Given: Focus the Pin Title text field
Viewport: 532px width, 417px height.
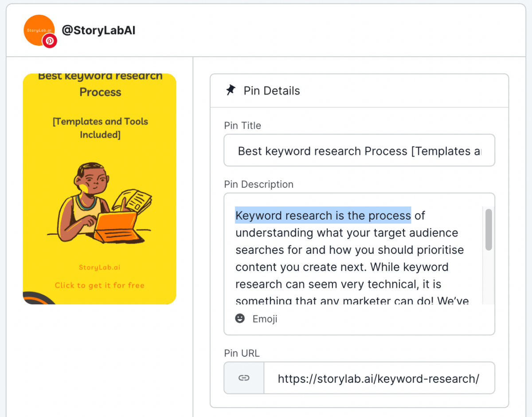Looking at the screenshot, I should [359, 151].
